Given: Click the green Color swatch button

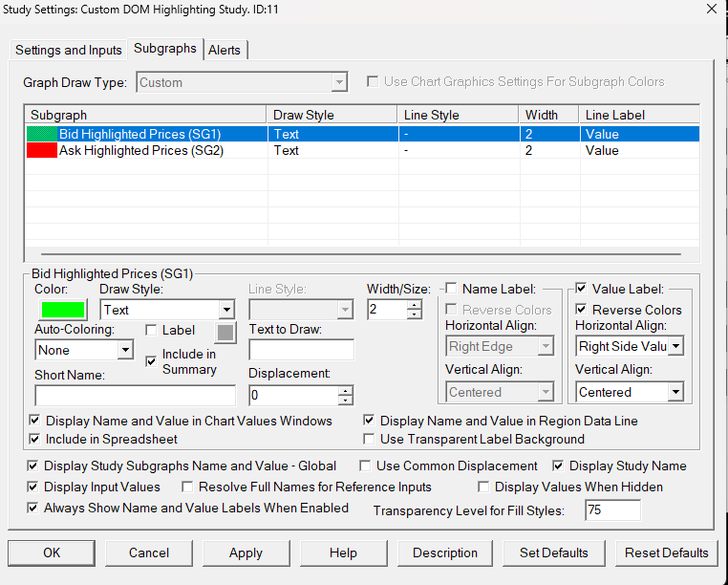Looking at the screenshot, I should (x=62, y=310).
